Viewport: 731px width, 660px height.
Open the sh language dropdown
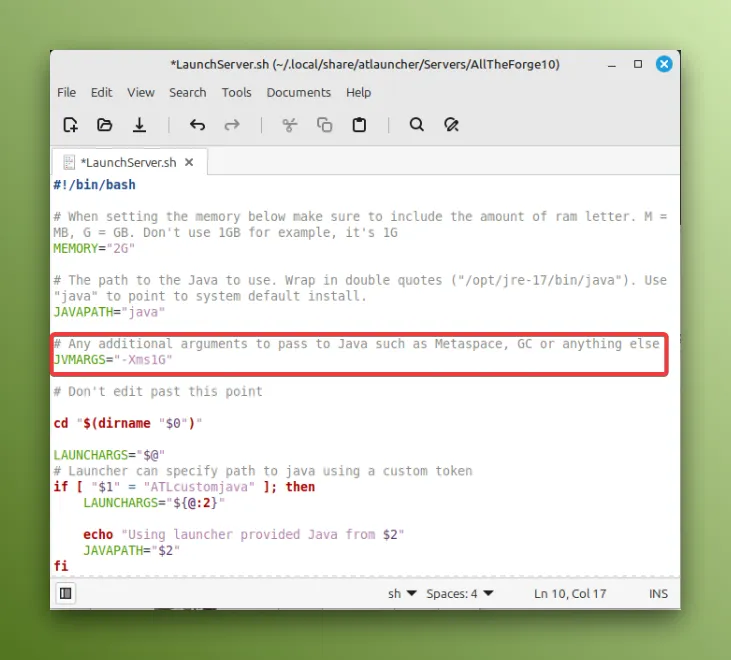coord(402,593)
